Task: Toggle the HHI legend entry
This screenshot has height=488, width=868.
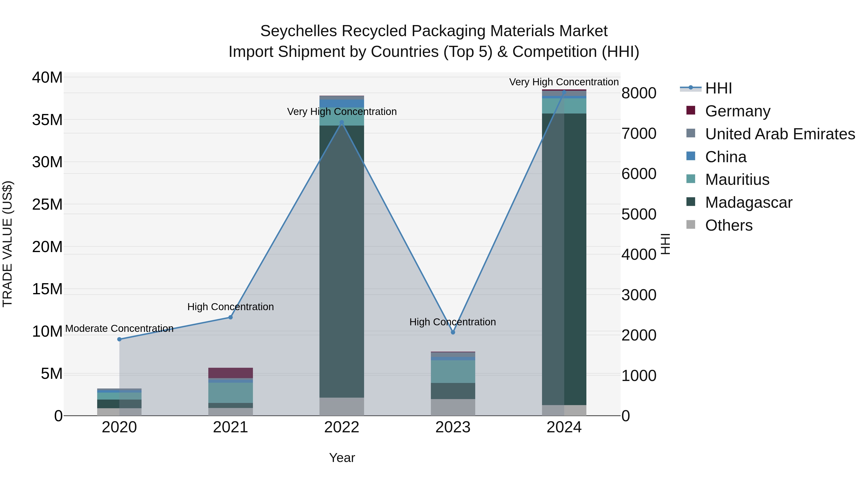Action: coord(706,88)
